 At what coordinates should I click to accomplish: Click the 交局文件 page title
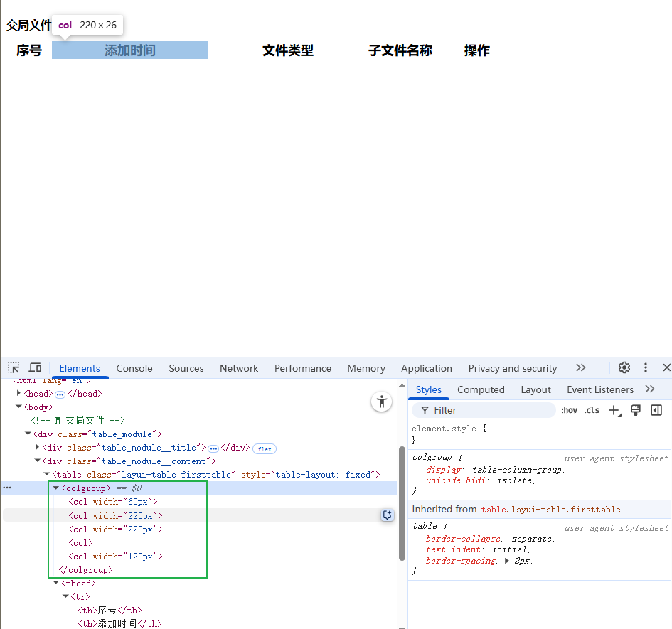click(28, 26)
